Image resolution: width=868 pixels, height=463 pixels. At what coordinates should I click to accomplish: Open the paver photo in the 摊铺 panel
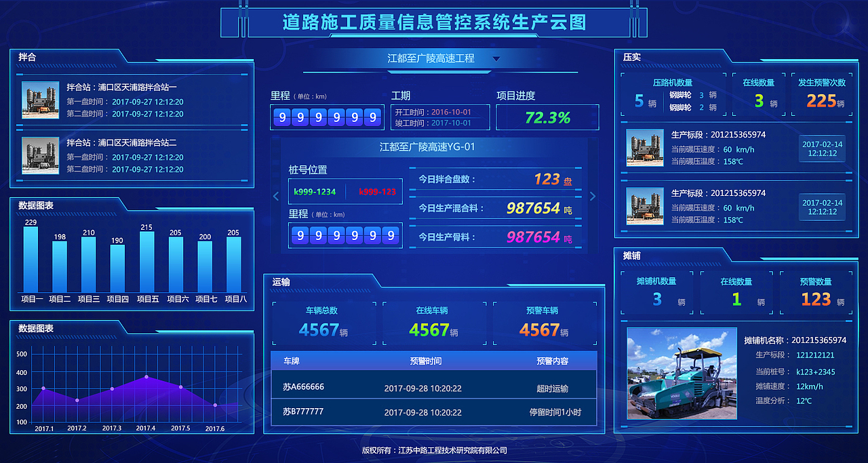click(x=682, y=374)
